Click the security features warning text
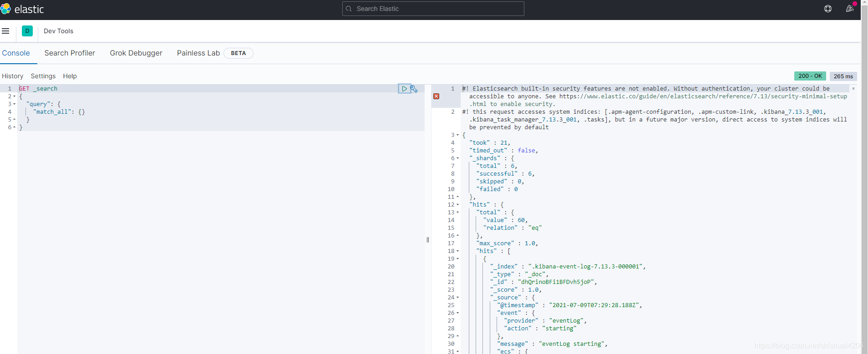Viewport: 868px width, 354px height. pyautogui.click(x=655, y=96)
